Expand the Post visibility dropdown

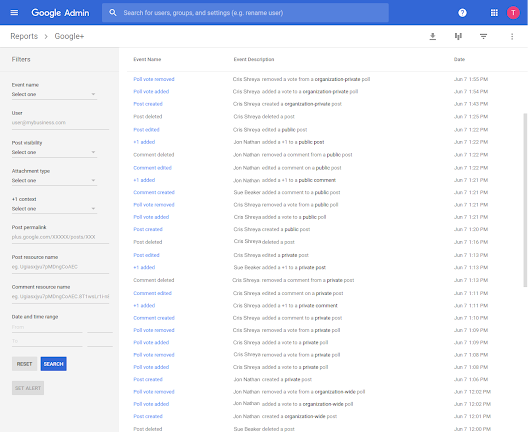tap(54, 152)
